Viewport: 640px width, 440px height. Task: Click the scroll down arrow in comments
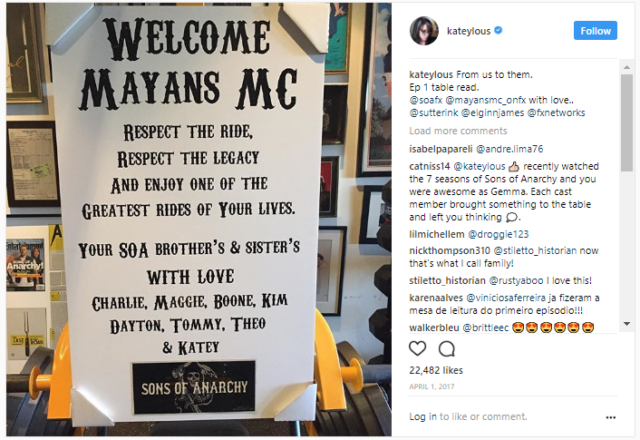point(627,324)
